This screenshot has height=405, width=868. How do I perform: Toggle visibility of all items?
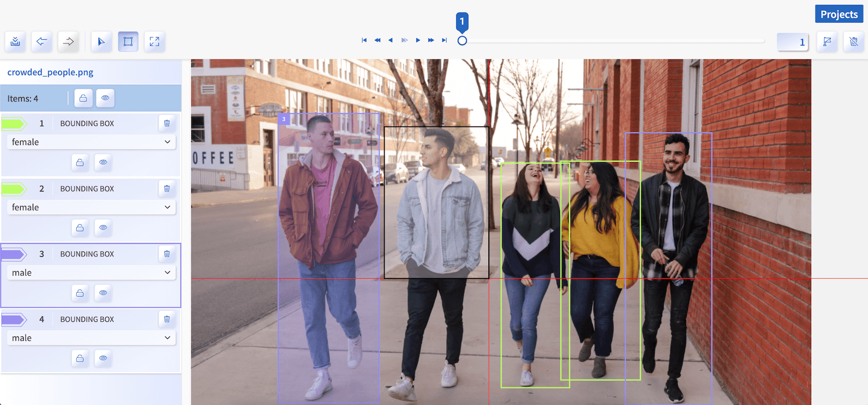(105, 98)
